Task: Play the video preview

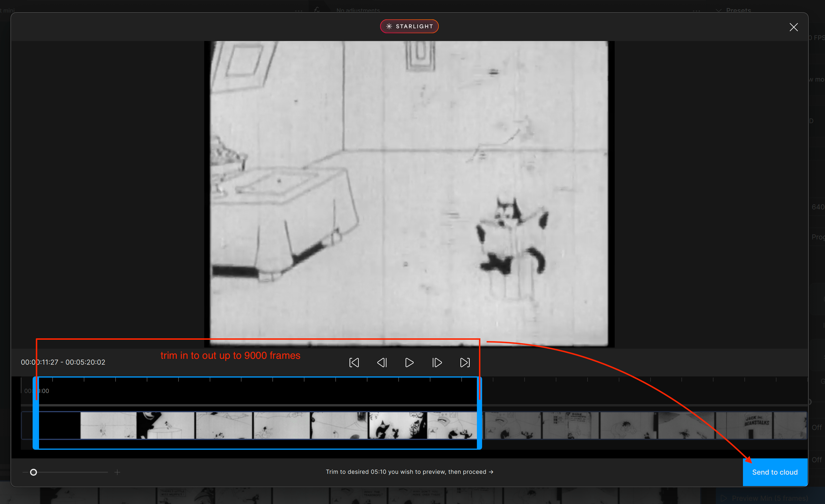Action: [x=409, y=363]
